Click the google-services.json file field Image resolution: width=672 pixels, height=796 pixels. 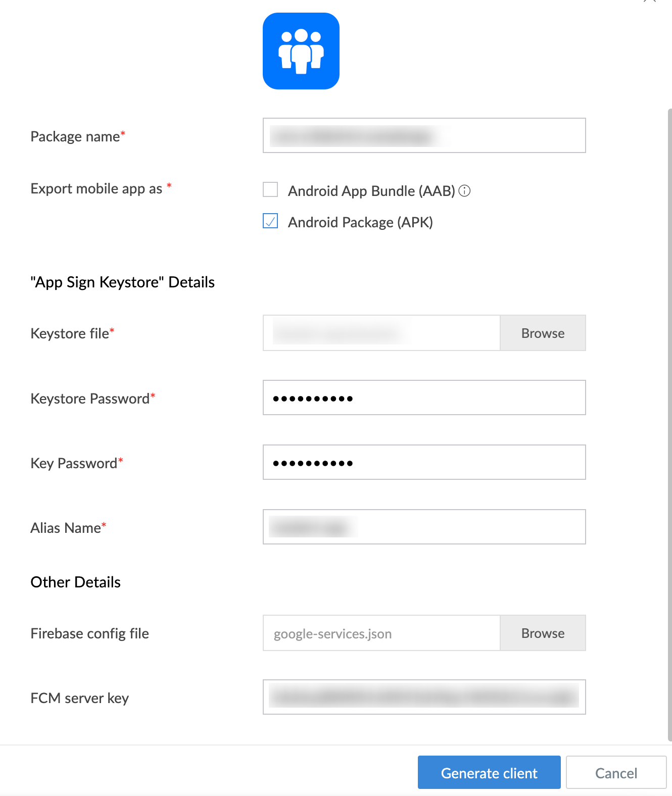tap(381, 633)
